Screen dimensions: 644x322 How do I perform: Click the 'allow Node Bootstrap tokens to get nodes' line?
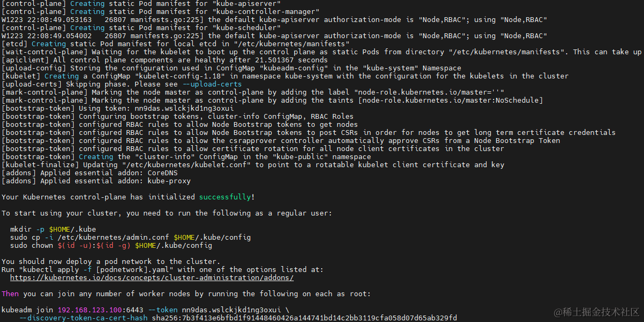click(179, 125)
